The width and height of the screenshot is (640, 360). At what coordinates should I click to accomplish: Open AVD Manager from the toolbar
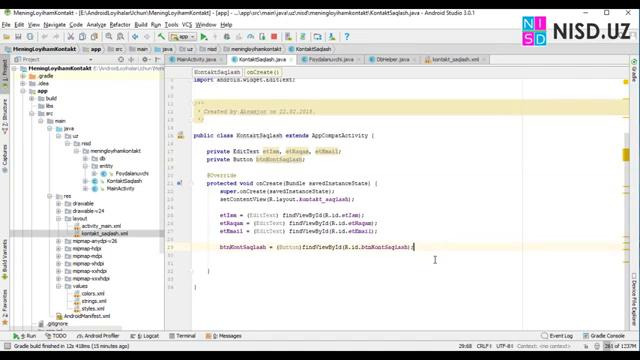point(289,37)
